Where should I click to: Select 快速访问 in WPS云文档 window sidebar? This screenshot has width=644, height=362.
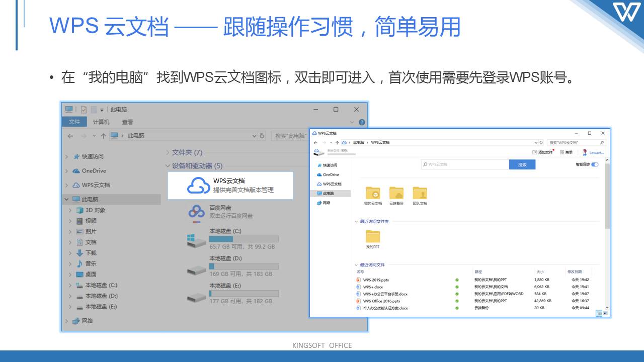tap(327, 165)
